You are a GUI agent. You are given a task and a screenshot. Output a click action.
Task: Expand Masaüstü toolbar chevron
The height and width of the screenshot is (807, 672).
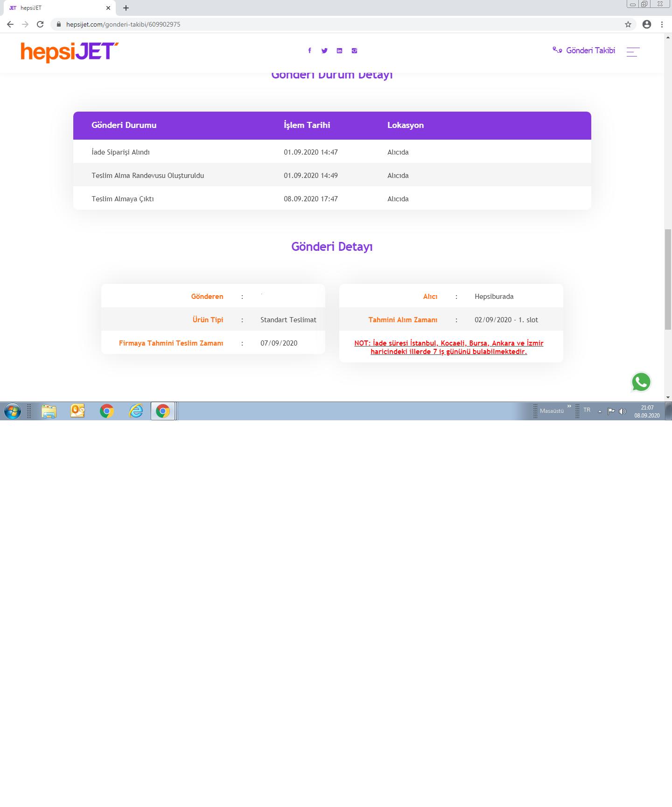(569, 406)
